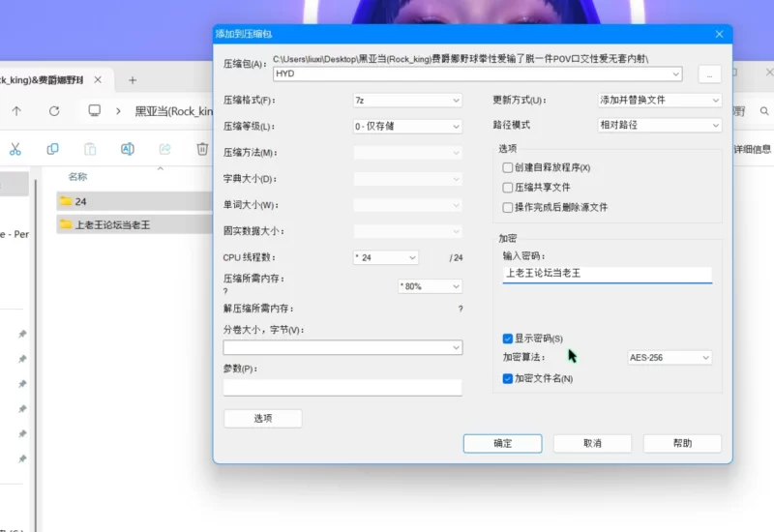The image size is (774, 532).
Task: Navigate up one folder level with arrow
Action: pos(16,111)
